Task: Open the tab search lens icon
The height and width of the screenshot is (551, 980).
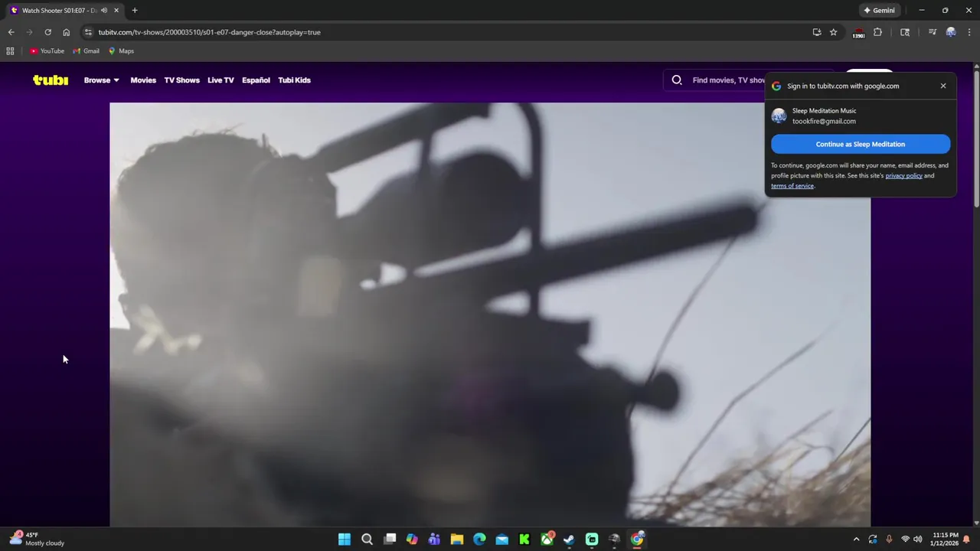Action: click(x=905, y=32)
